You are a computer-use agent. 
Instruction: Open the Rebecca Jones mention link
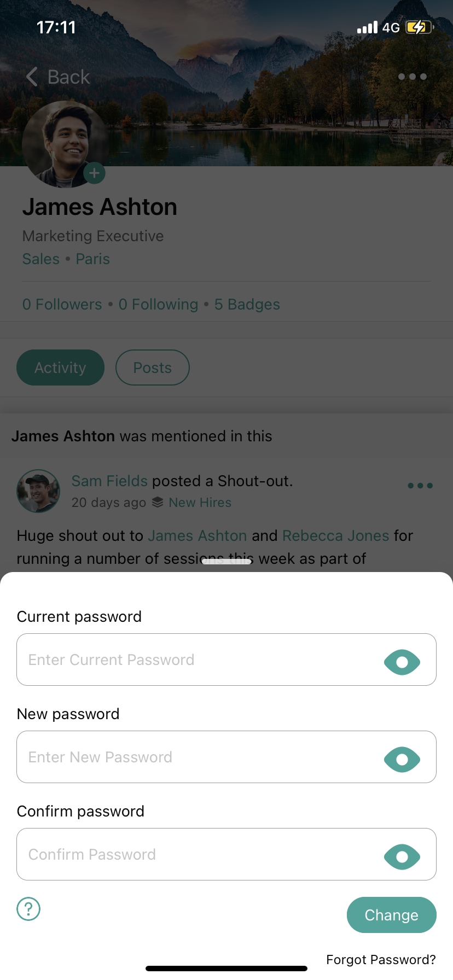[x=336, y=535]
